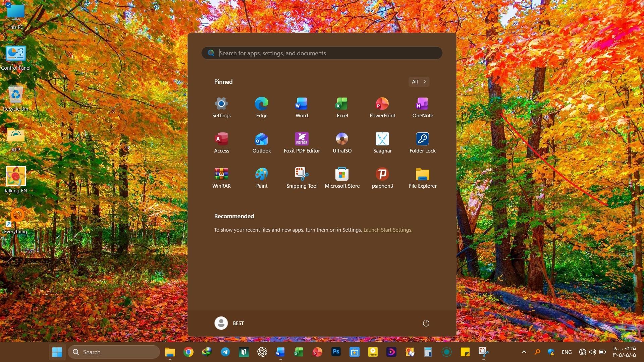The width and height of the screenshot is (644, 362).
Task: Open Internet Download Manager in the taskbar
Action: pyautogui.click(x=207, y=352)
